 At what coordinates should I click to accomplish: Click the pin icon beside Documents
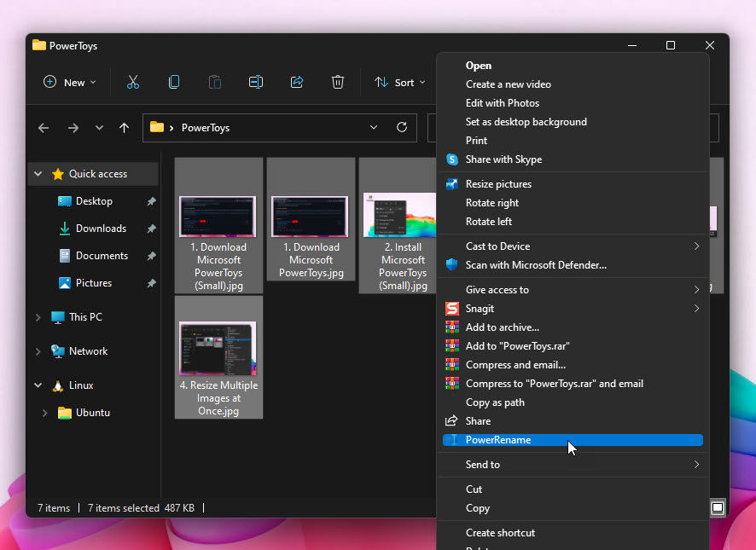click(x=151, y=256)
